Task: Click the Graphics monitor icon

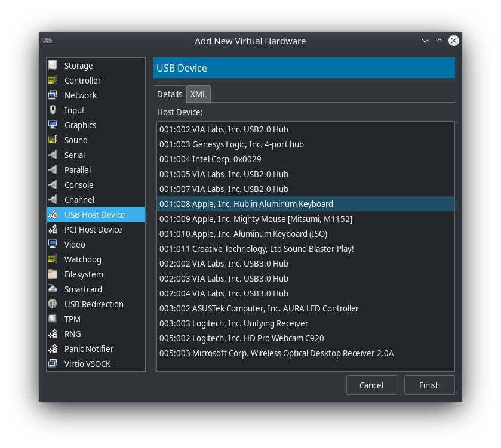Action: coord(53,125)
